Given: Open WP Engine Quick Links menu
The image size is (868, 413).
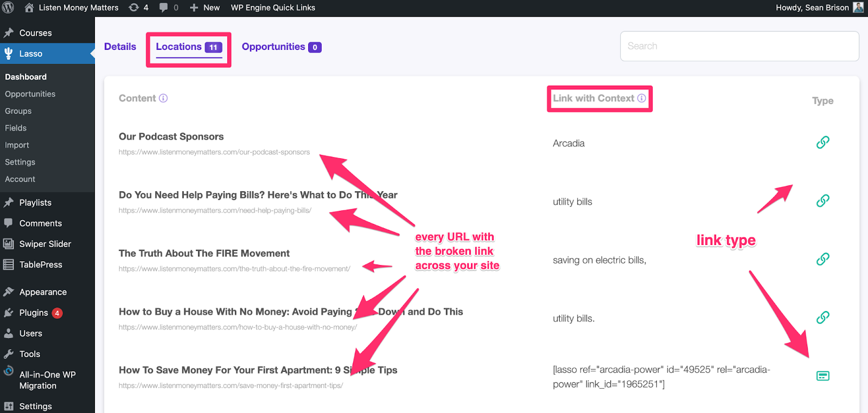Looking at the screenshot, I should (x=273, y=8).
